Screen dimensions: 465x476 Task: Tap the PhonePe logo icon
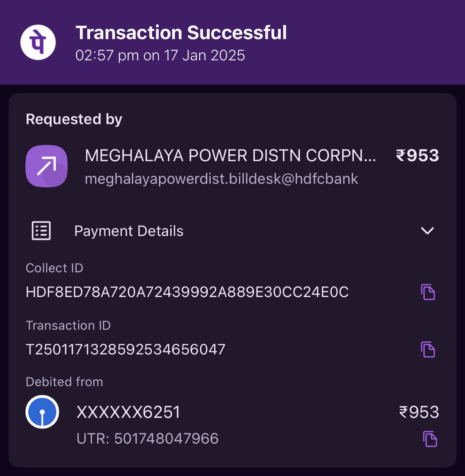pyautogui.click(x=38, y=42)
